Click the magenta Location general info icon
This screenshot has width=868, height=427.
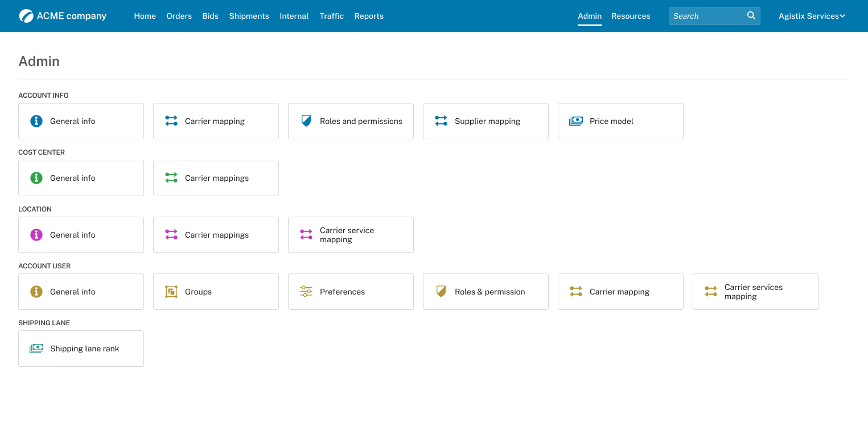[x=36, y=235]
